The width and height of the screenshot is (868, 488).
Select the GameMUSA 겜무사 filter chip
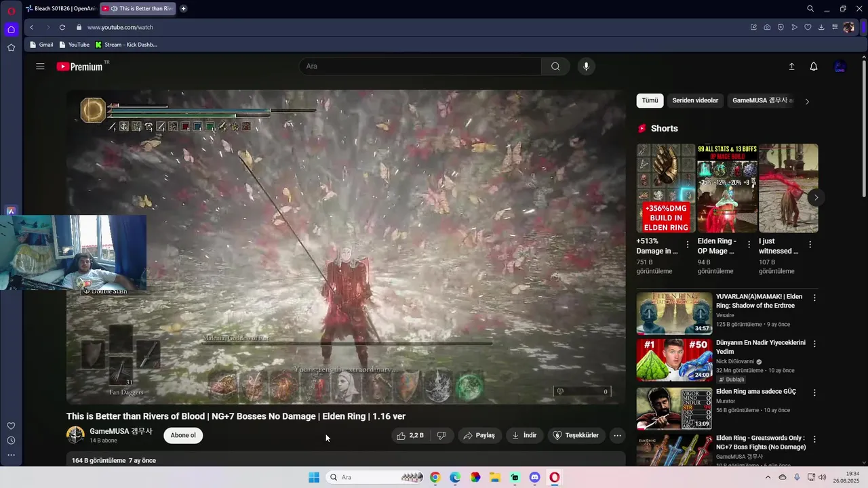(762, 100)
